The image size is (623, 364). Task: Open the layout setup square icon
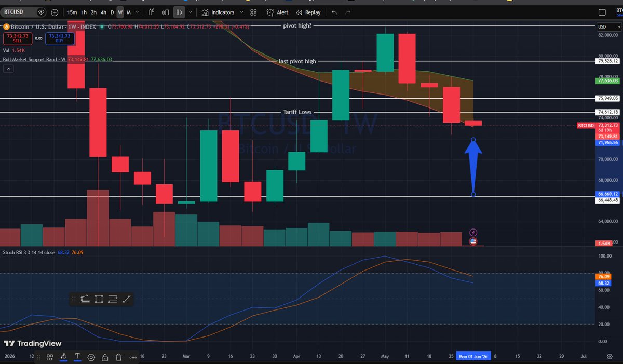tap(602, 12)
